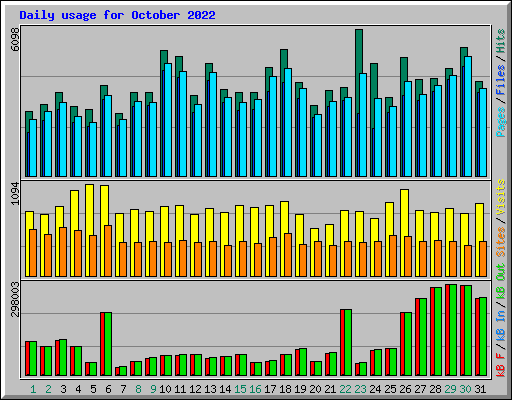Image resolution: width=512 pixels, height=400 pixels.
Task: Click the orange sites bar for day 6
Action: (108, 251)
